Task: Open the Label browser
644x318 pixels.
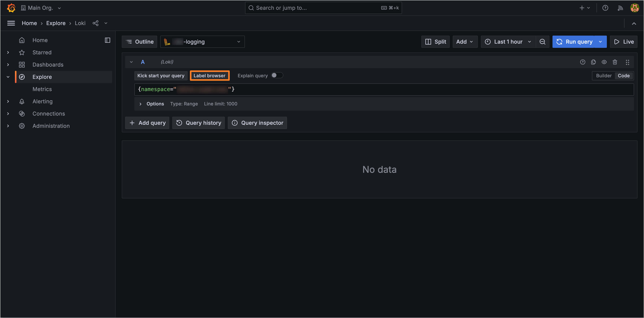Action: [209, 76]
